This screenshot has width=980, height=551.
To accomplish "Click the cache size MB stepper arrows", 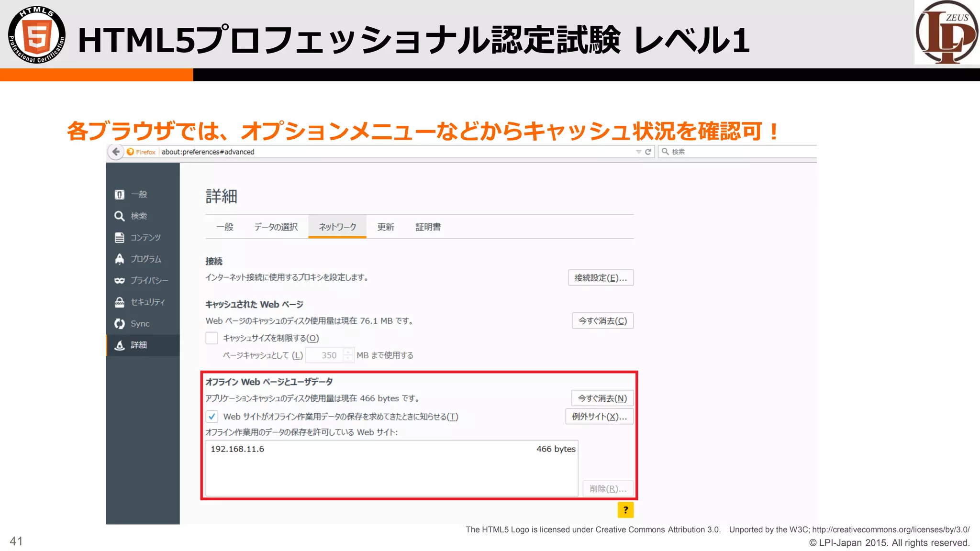I will (348, 355).
